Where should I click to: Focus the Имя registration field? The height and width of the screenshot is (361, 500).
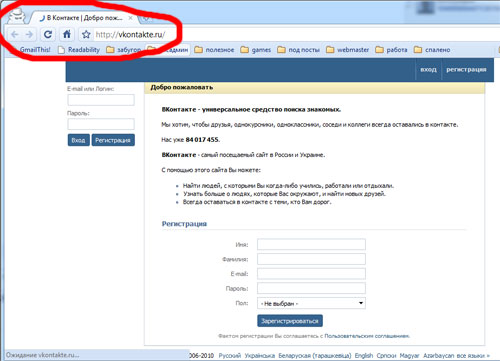pyautogui.click(x=311, y=244)
